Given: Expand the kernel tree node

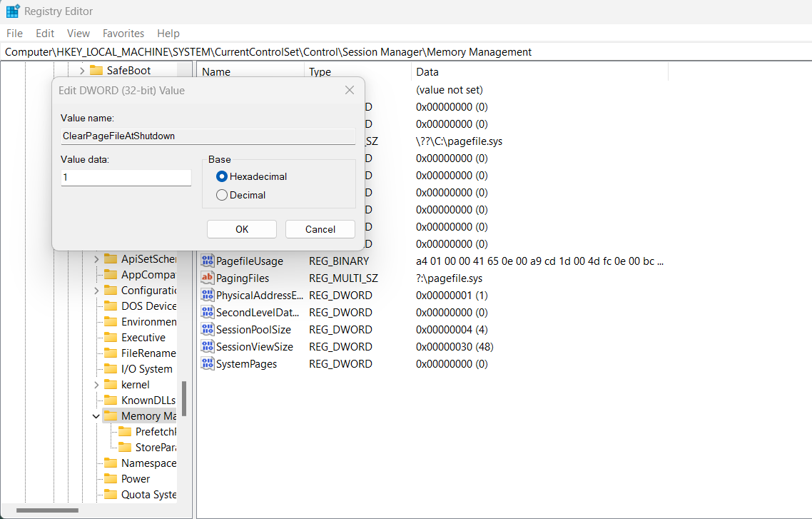Looking at the screenshot, I should (x=96, y=385).
